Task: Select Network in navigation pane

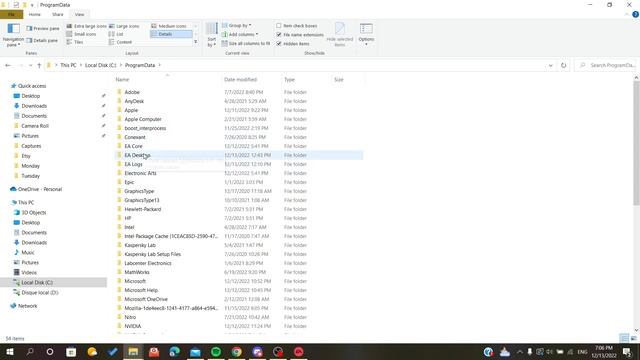Action: 27,306
